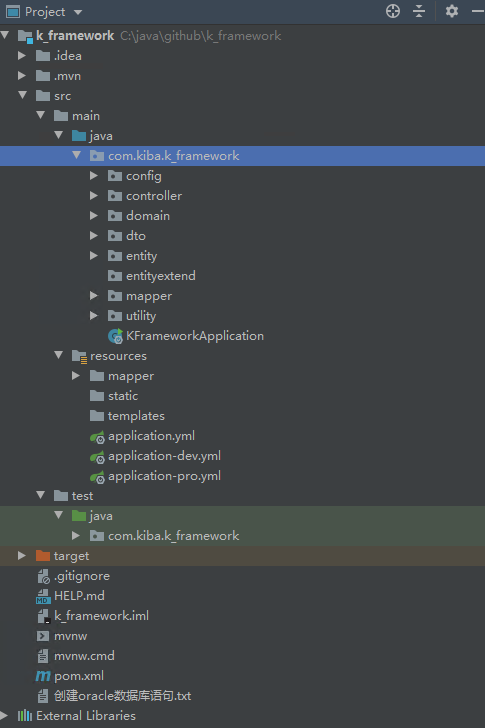This screenshot has width=485, height=728.
Task: Click the locate/scroll from source crosshair icon
Action: click(393, 11)
